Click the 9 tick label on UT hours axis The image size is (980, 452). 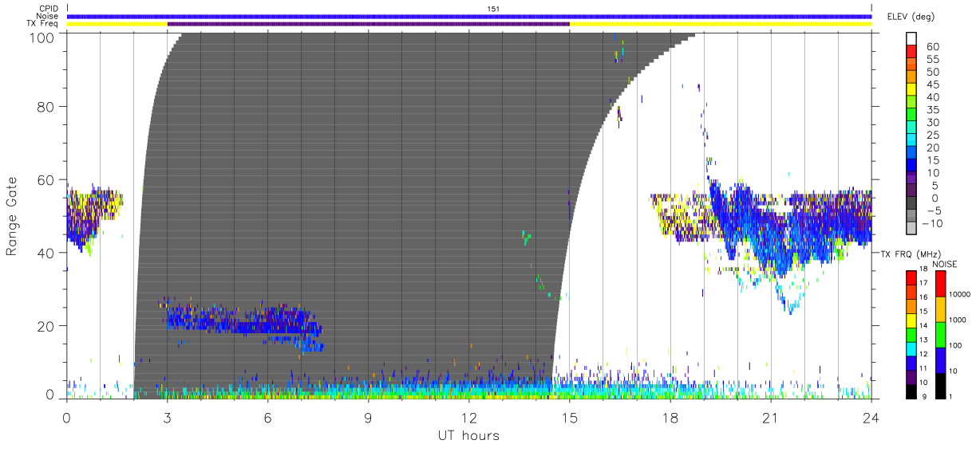(x=369, y=416)
